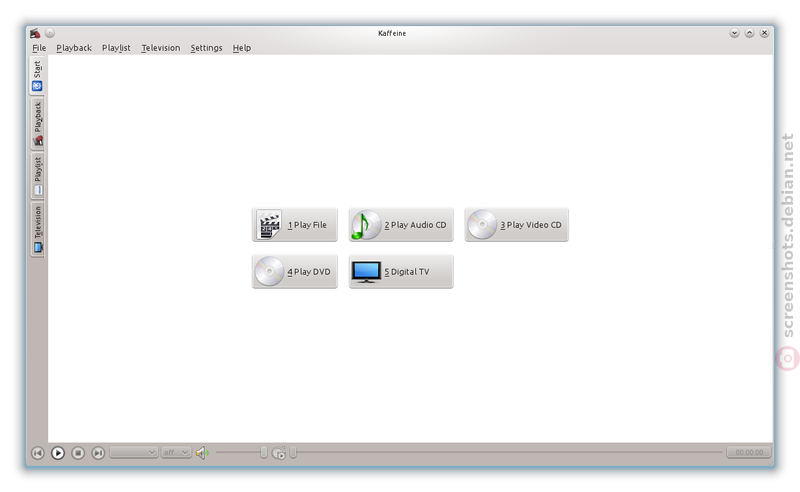800x492 pixels.
Task: Skip to previous track
Action: 38,453
